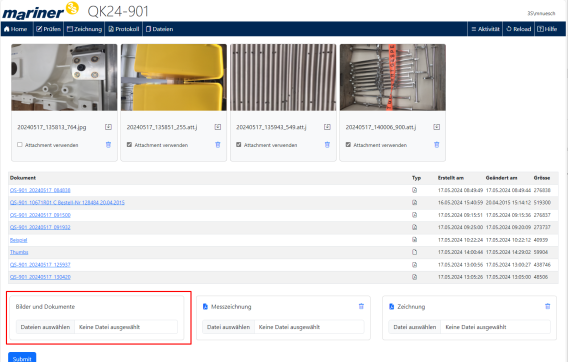Remove the Messzeichnung file using its trash icon
568x362 pixels.
click(361, 306)
